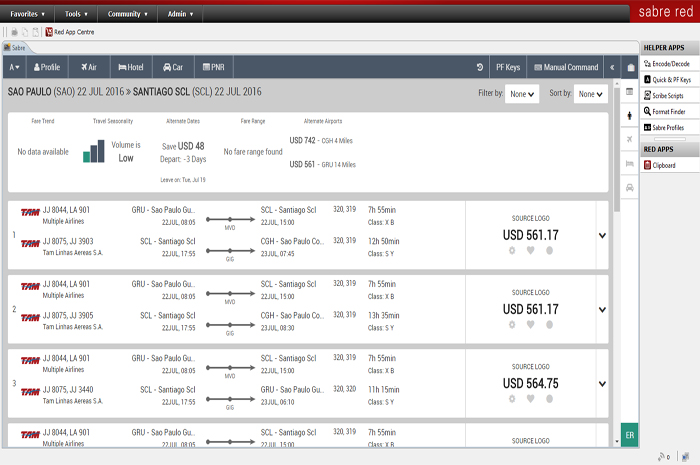Open the Filter by dropdown

click(x=522, y=94)
